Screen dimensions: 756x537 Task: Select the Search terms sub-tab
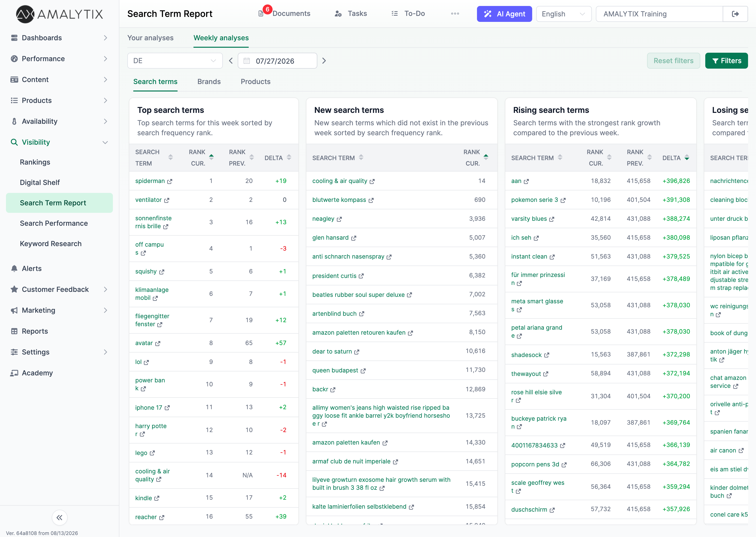[x=155, y=82]
